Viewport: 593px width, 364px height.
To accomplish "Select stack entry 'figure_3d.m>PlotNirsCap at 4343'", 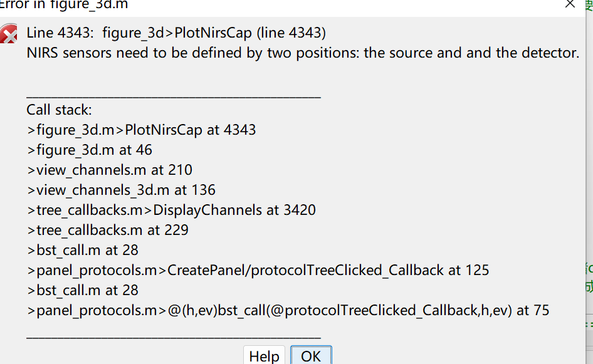I will 142,130.
